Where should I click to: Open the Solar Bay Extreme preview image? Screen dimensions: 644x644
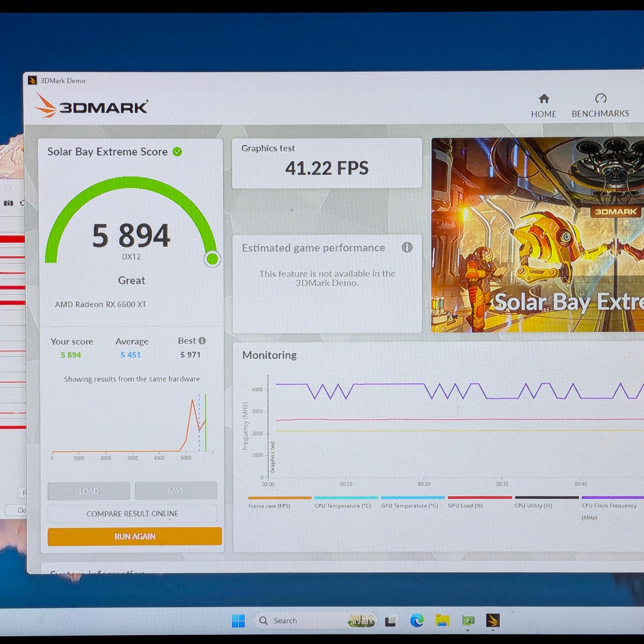537,235
